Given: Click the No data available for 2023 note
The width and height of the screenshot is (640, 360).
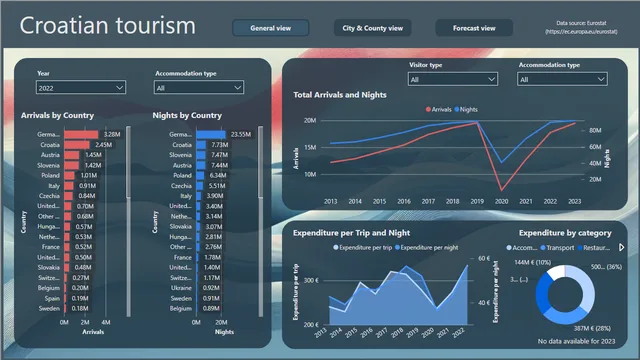Looking at the screenshot, I should [576, 341].
